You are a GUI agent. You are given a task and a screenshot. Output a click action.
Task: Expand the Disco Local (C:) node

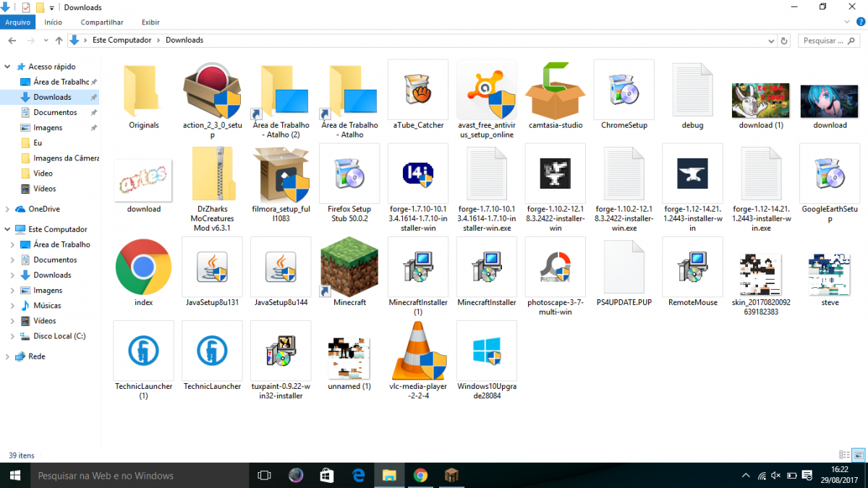point(13,336)
